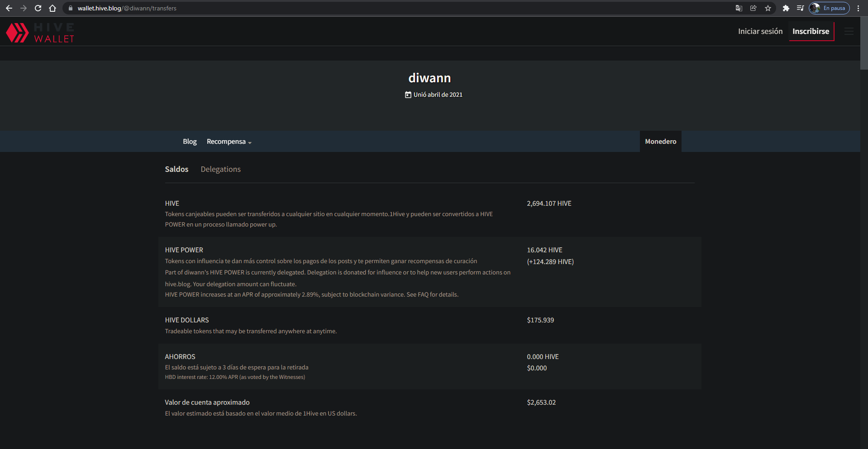This screenshot has height=449, width=868.
Task: Click the HBD interest rate note
Action: coord(235,377)
